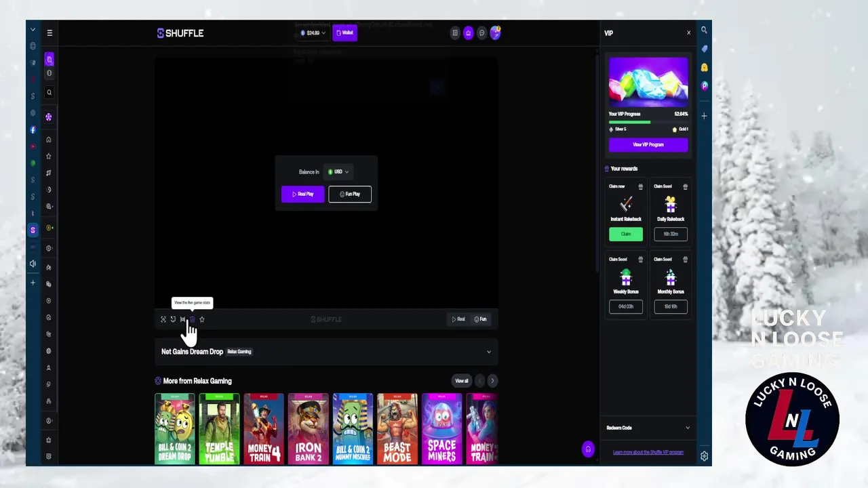Open Learn more about Shuffle VIP link

(648, 452)
